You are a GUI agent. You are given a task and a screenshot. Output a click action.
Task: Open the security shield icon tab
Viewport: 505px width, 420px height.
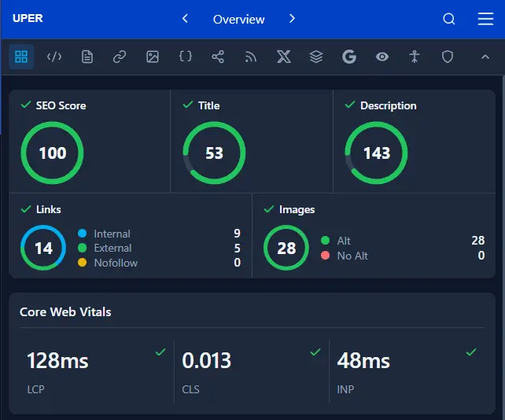coord(448,57)
